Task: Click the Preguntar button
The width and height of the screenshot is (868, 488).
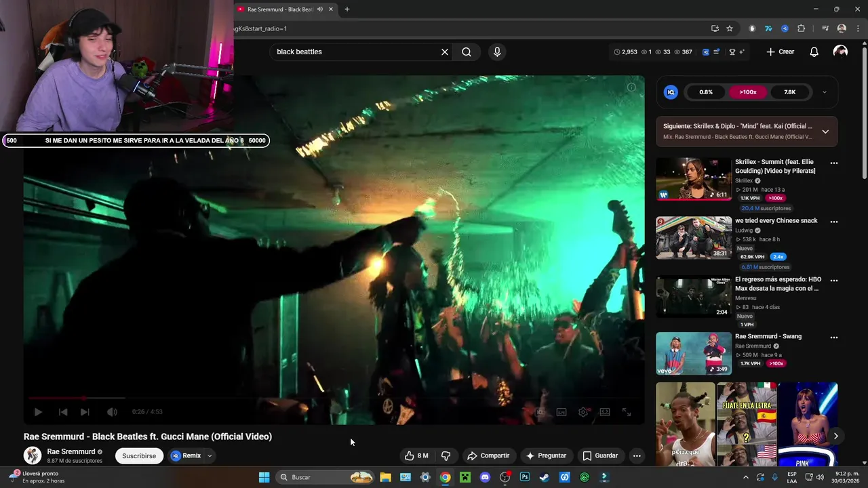Action: [x=546, y=455]
